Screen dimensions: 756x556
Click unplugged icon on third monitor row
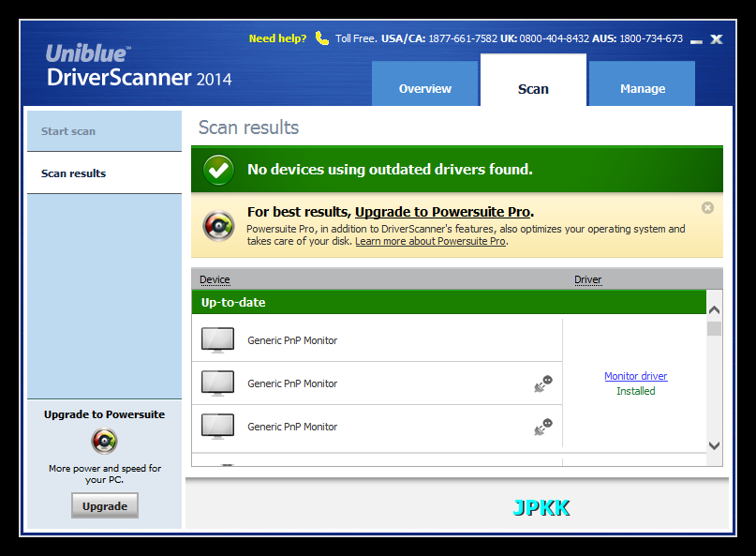click(543, 427)
